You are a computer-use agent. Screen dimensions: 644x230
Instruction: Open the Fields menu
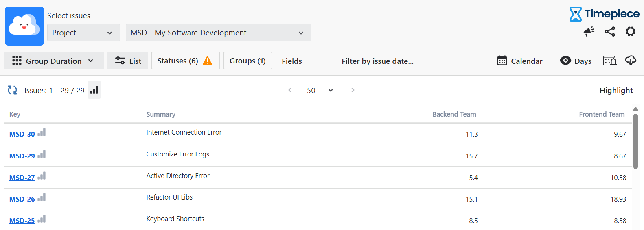click(x=292, y=61)
